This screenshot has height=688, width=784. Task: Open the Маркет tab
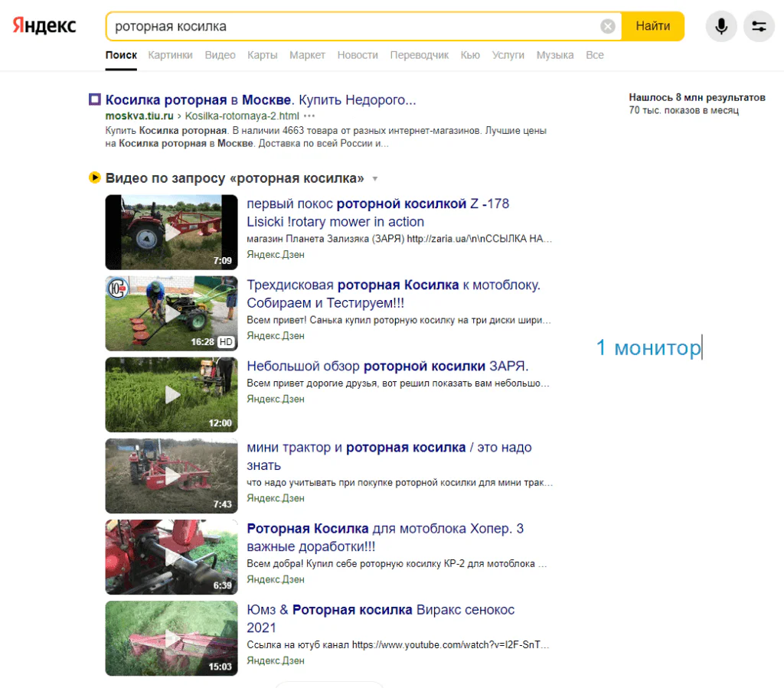307,55
